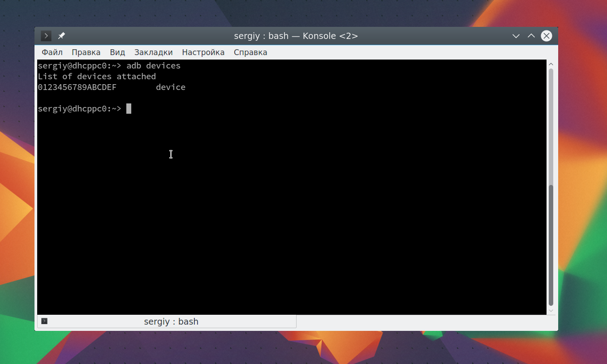This screenshot has height=364, width=607.
Task: Click the terminal icon on the tab
Action: [44, 321]
